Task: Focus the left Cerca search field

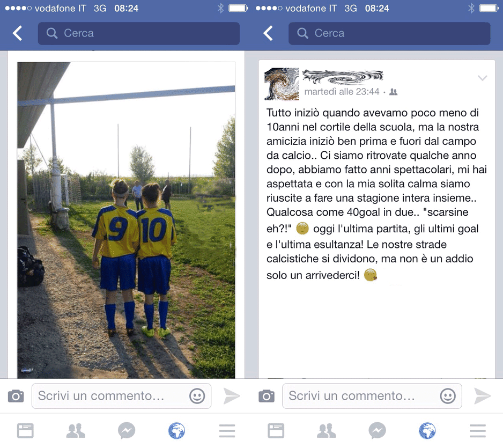Action: point(138,33)
